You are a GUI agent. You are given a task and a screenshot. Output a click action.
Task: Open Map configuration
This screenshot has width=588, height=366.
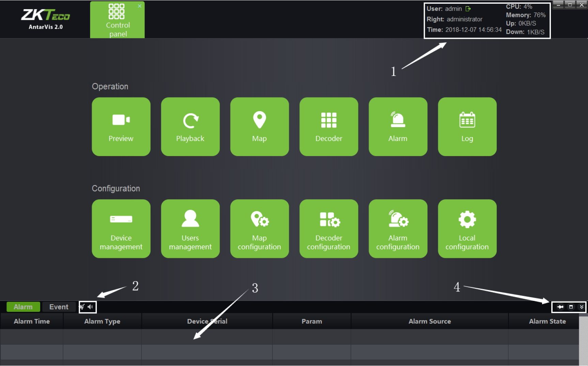click(x=259, y=229)
